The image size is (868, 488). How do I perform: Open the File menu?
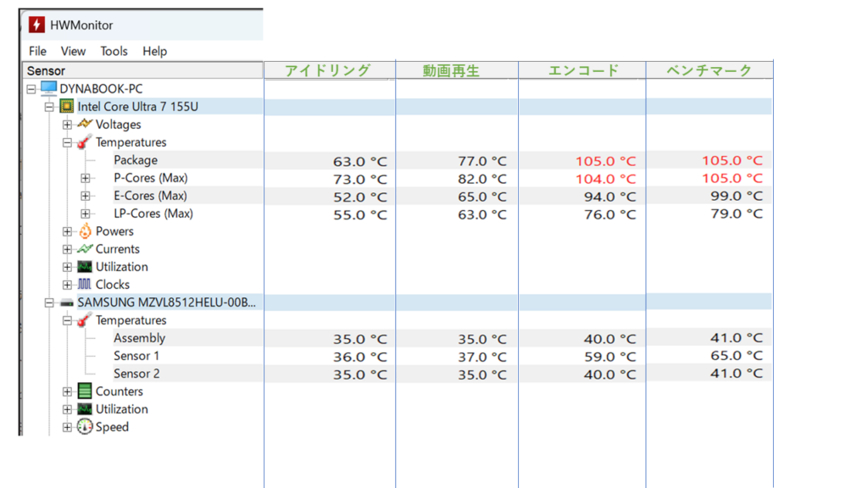(37, 51)
